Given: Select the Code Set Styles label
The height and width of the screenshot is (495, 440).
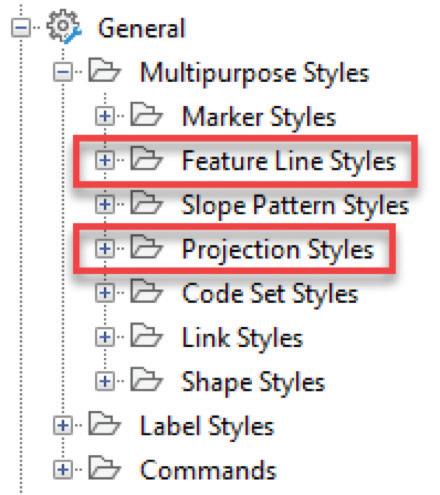Looking at the screenshot, I should 270,294.
